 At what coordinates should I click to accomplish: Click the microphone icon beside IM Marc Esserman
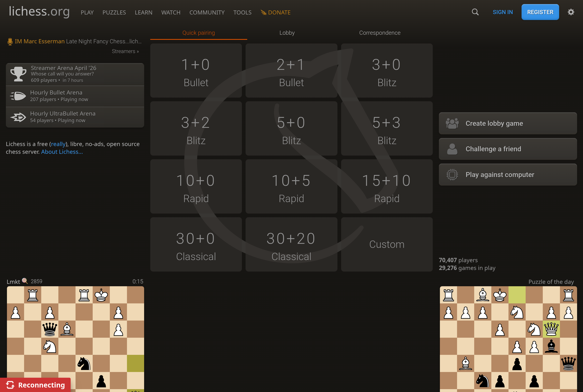click(10, 41)
